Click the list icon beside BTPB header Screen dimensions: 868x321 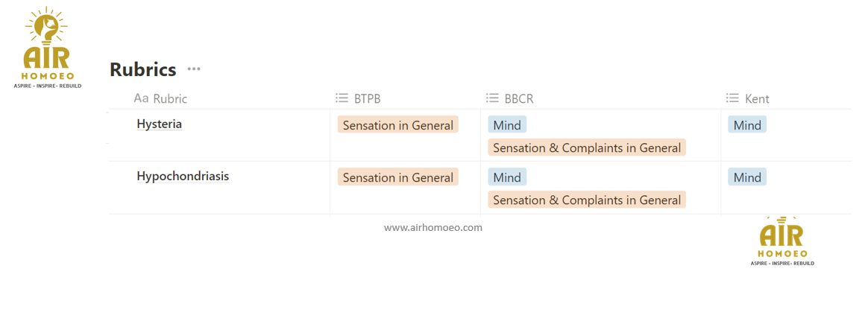click(342, 98)
